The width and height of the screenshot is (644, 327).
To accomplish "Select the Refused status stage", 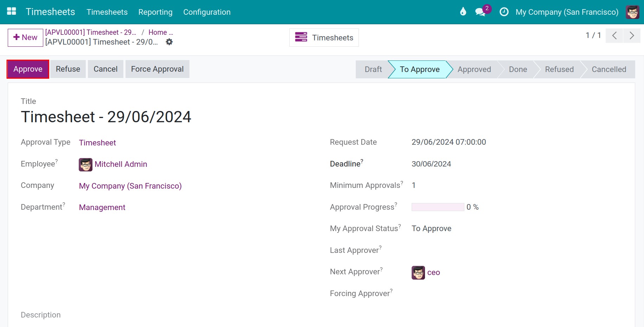I will [559, 70].
